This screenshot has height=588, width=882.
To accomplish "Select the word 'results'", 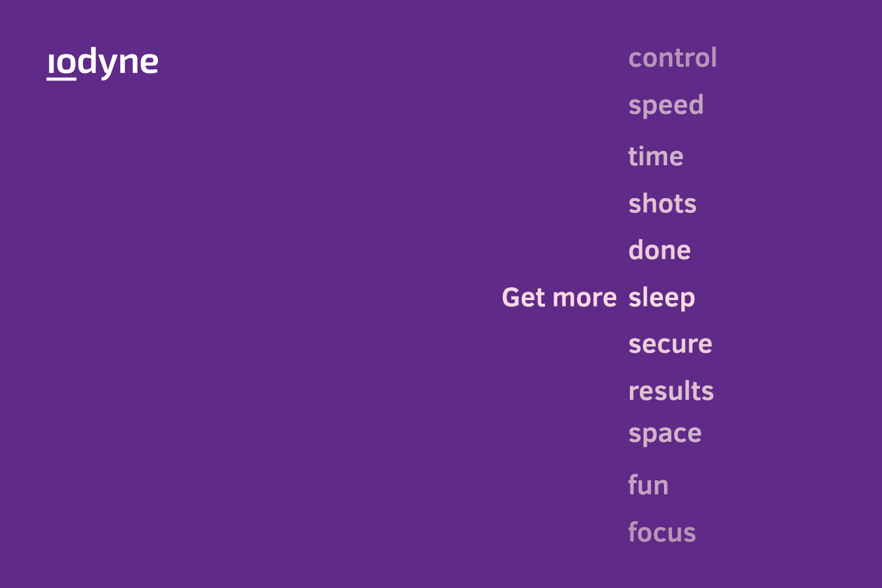I will click(x=671, y=391).
